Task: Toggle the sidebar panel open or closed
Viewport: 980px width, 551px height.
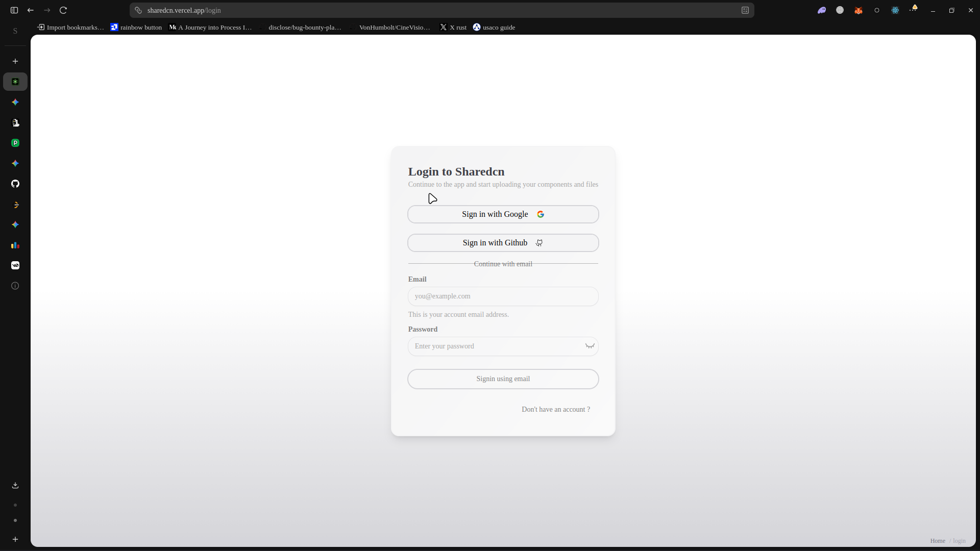Action: 14,10
